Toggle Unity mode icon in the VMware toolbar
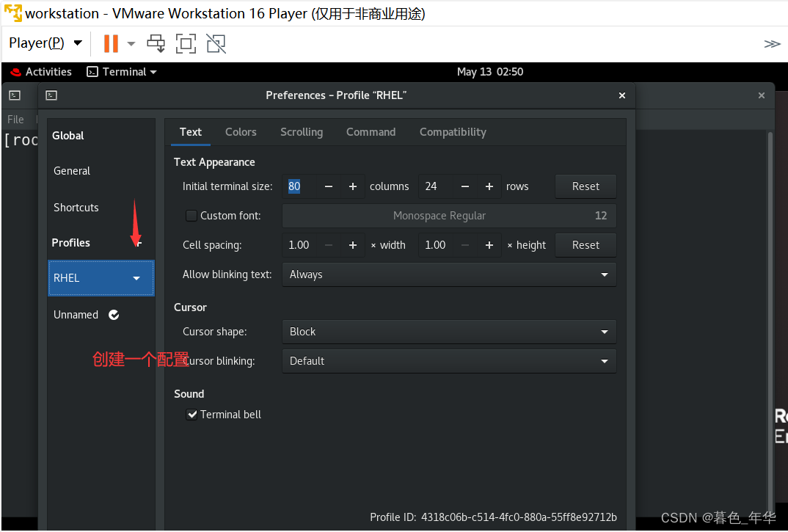The image size is (788, 532). coord(216,43)
